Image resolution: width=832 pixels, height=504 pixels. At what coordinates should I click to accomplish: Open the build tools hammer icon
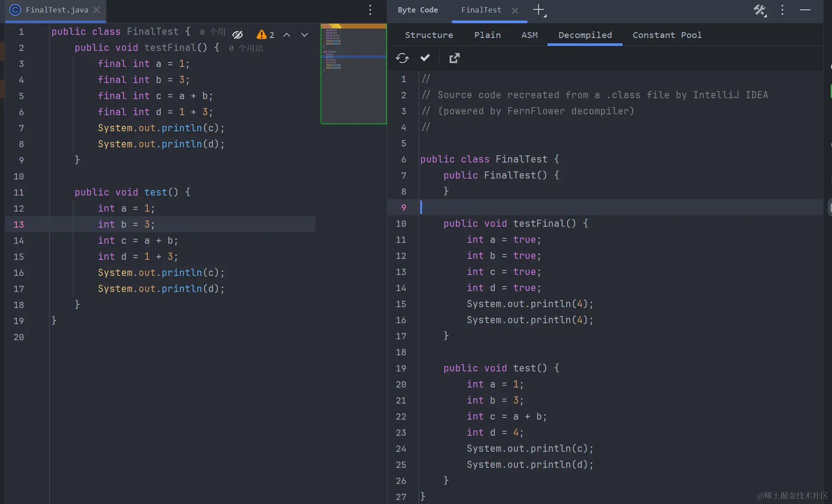click(x=759, y=10)
